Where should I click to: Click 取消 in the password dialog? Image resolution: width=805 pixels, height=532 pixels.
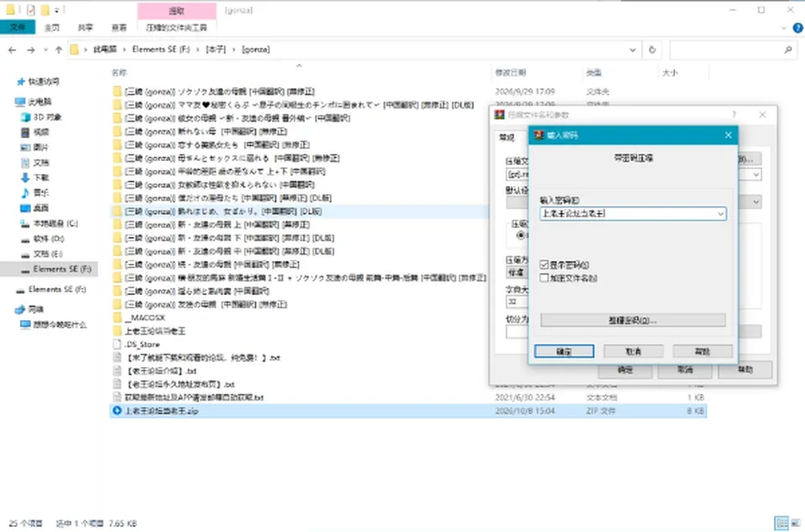(x=633, y=351)
